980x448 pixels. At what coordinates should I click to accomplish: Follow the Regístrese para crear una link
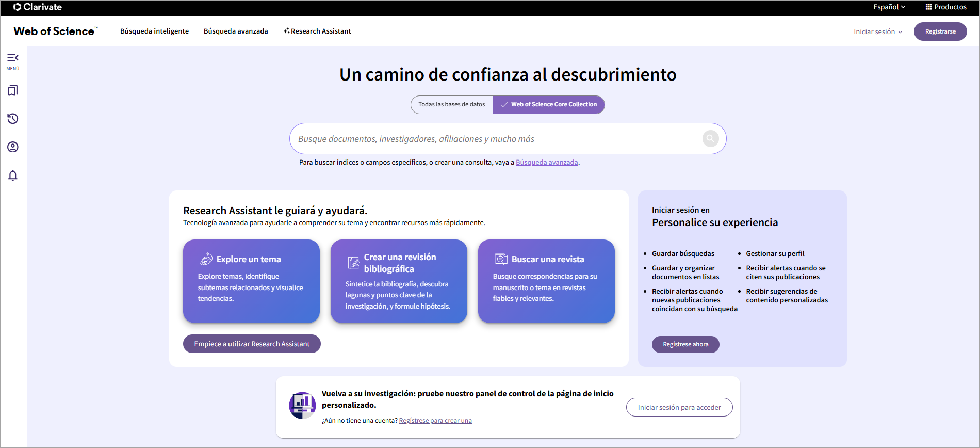[435, 421]
